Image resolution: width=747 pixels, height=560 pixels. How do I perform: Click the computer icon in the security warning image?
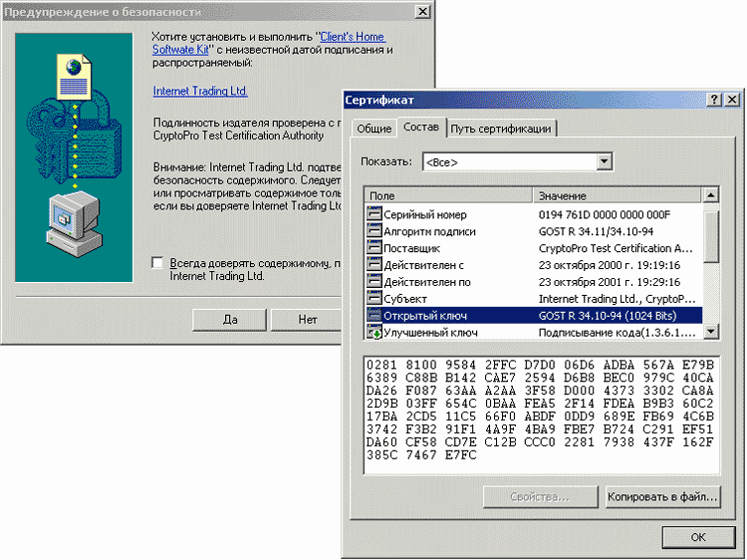(x=75, y=224)
